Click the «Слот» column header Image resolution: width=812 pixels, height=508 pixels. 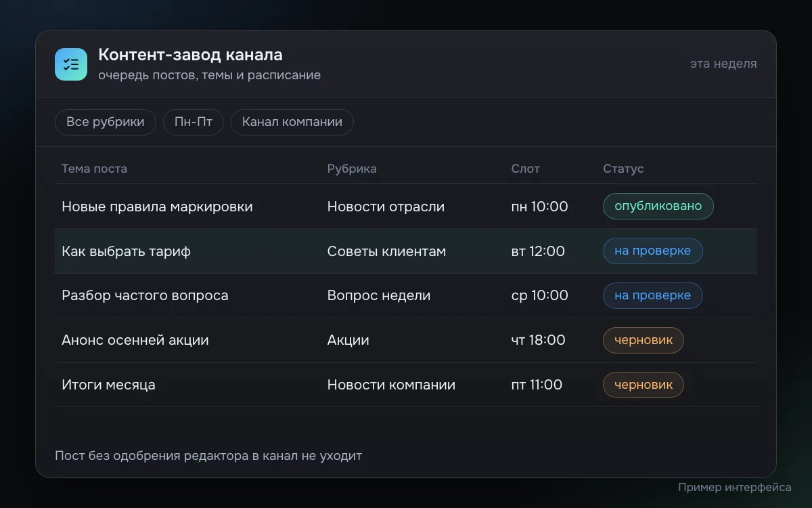click(526, 169)
